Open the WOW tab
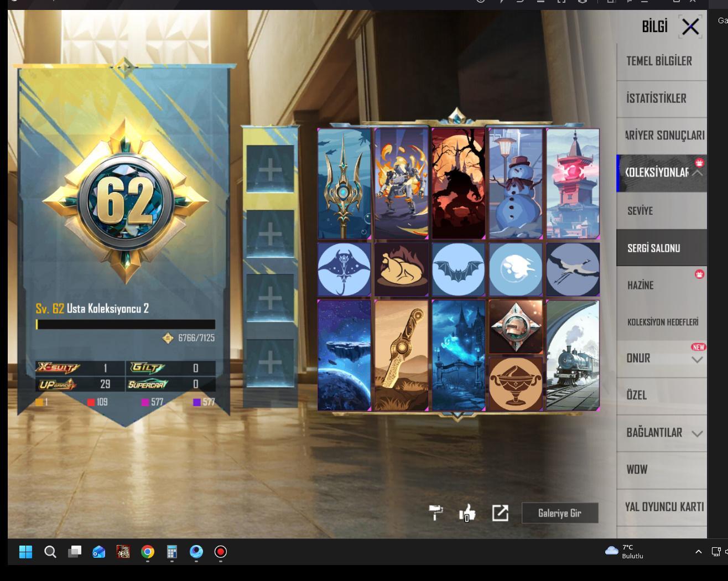The width and height of the screenshot is (728, 581). tap(662, 470)
